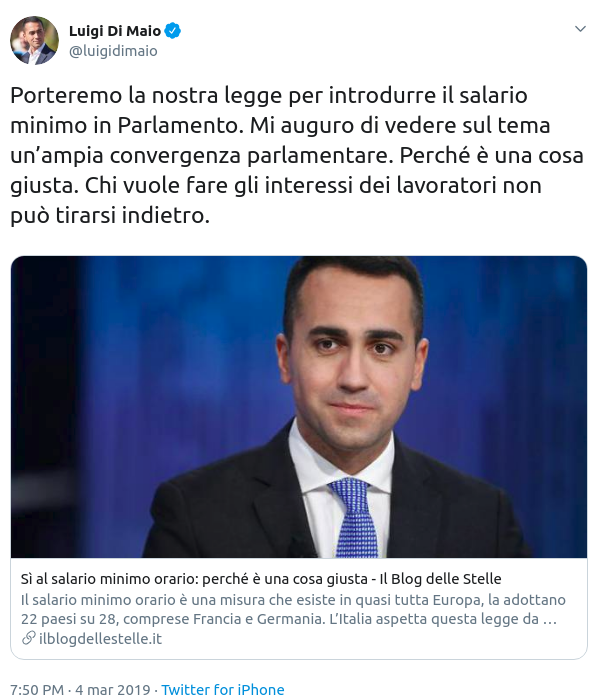
Task: Open the Luigi Di Maio display name
Action: click(115, 31)
